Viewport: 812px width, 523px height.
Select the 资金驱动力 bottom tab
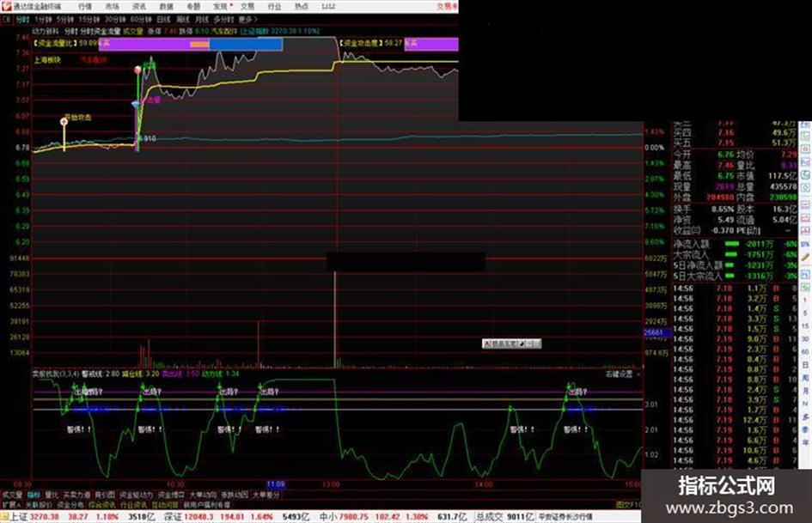click(x=137, y=495)
